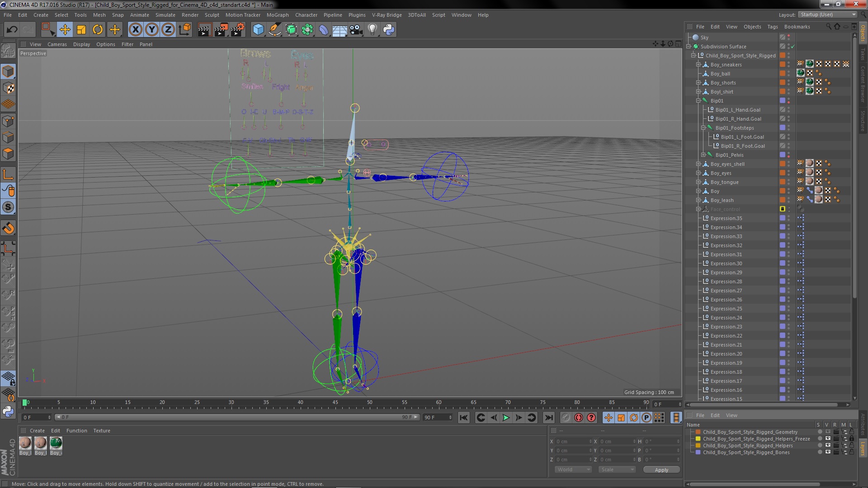This screenshot has width=868, height=488.
Task: Enable Polygons mode in left toolbar
Action: 8,154
